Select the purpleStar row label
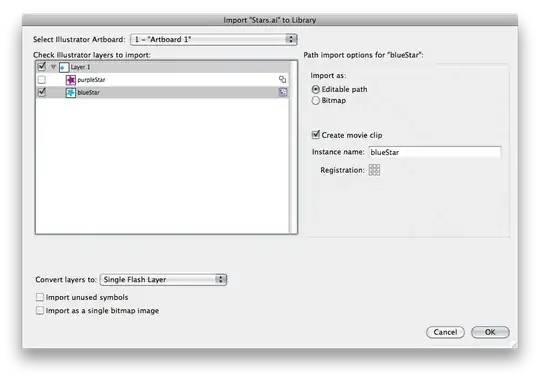The height and width of the screenshot is (379, 540). coord(91,80)
